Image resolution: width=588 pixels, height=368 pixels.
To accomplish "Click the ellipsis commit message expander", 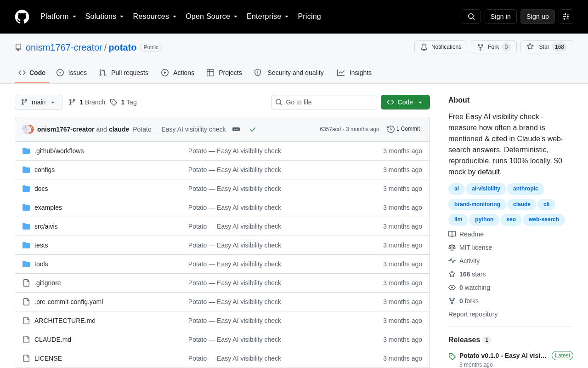I will (x=236, y=129).
